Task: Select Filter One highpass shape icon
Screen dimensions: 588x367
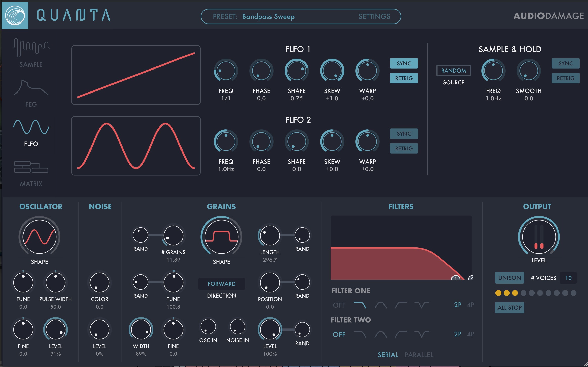Action: (401, 305)
